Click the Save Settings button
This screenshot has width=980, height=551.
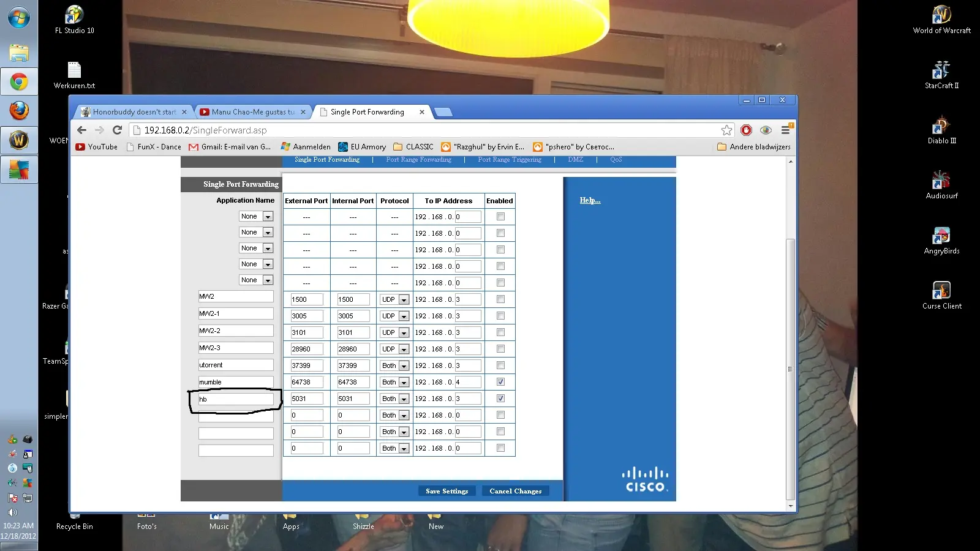[447, 491]
